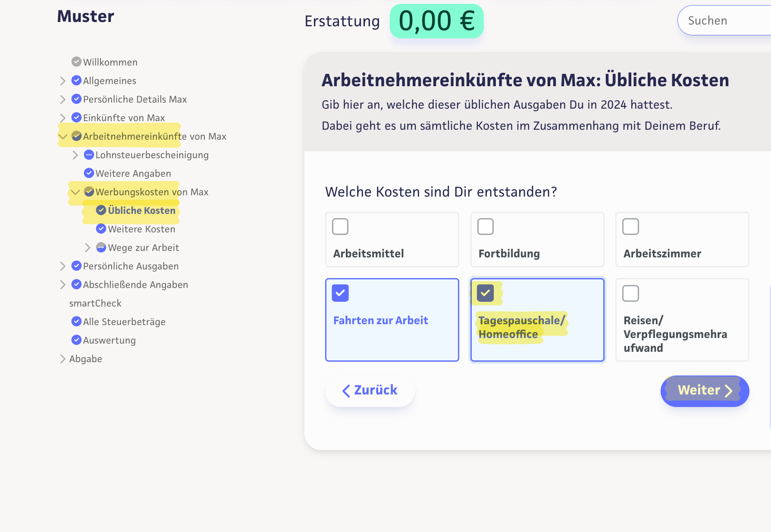Enable the Arbeitsmittel checkbox
The image size is (771, 532).
point(340,227)
